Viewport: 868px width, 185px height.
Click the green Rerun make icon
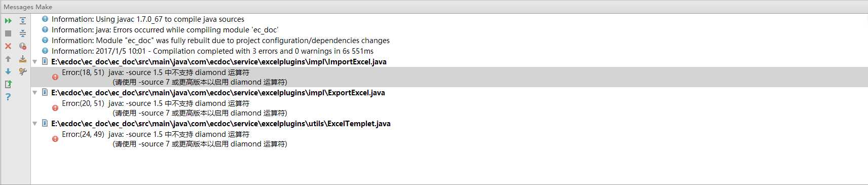[8, 21]
